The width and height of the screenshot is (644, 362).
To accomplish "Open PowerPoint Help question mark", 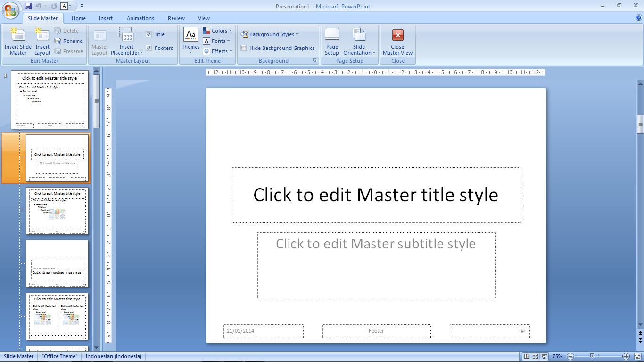I will tap(639, 18).
